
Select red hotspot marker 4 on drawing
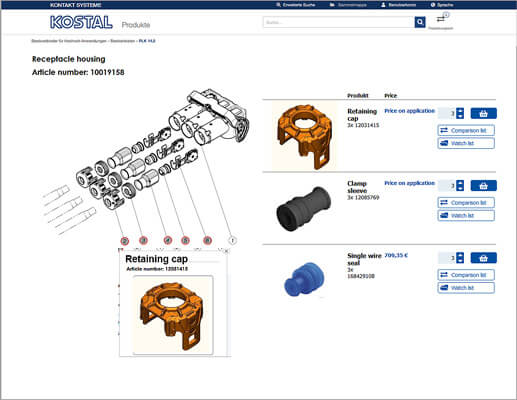tap(168, 240)
